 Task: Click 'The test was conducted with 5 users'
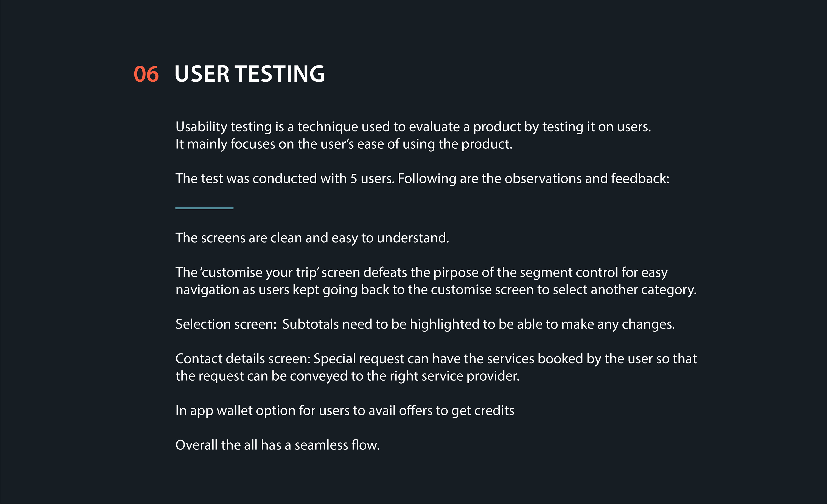tap(285, 179)
